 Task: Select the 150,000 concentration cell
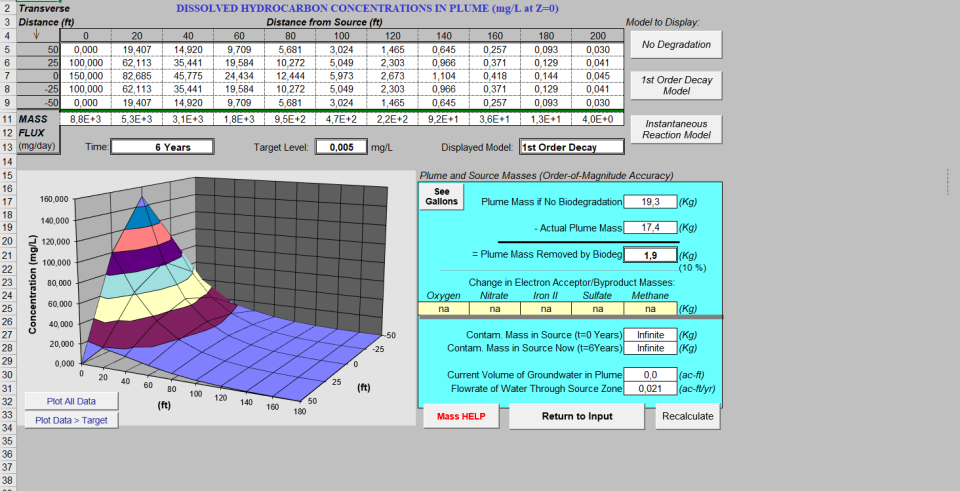86,75
